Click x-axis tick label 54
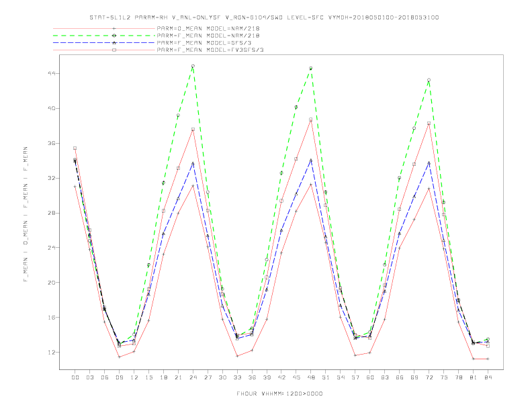This screenshot has height=411, width=532. pos(341,377)
